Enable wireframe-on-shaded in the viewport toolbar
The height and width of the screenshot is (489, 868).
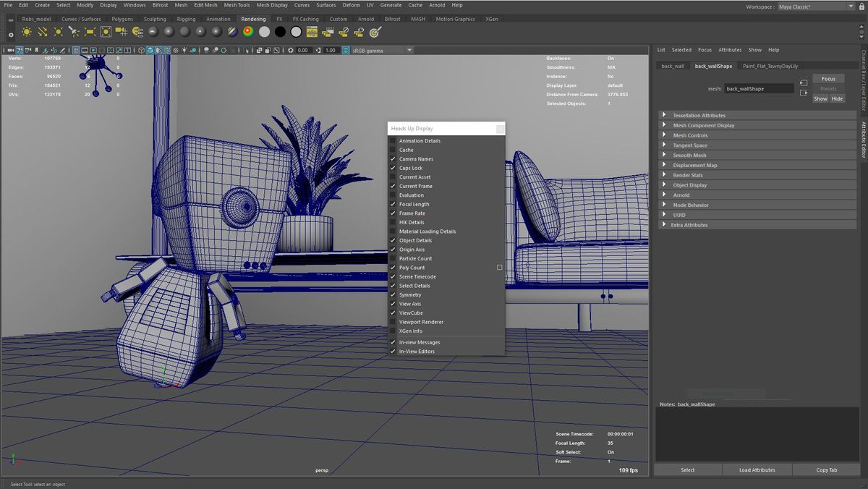pos(158,50)
